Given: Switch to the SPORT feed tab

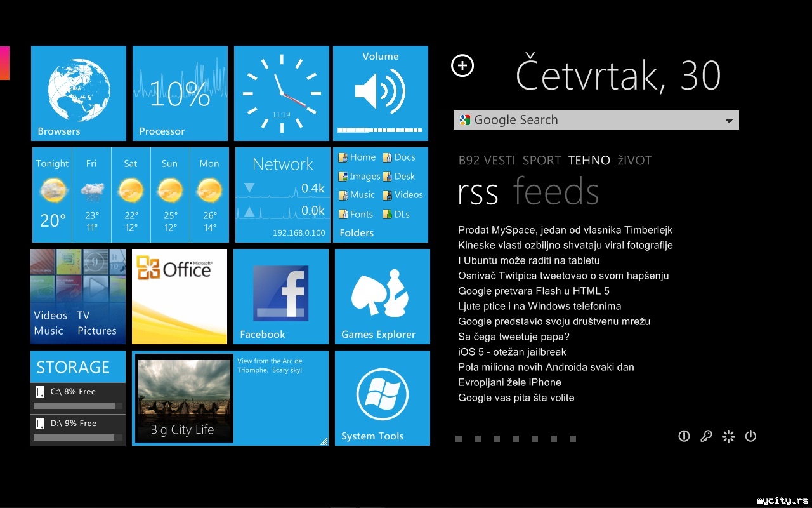Looking at the screenshot, I should (x=542, y=161).
